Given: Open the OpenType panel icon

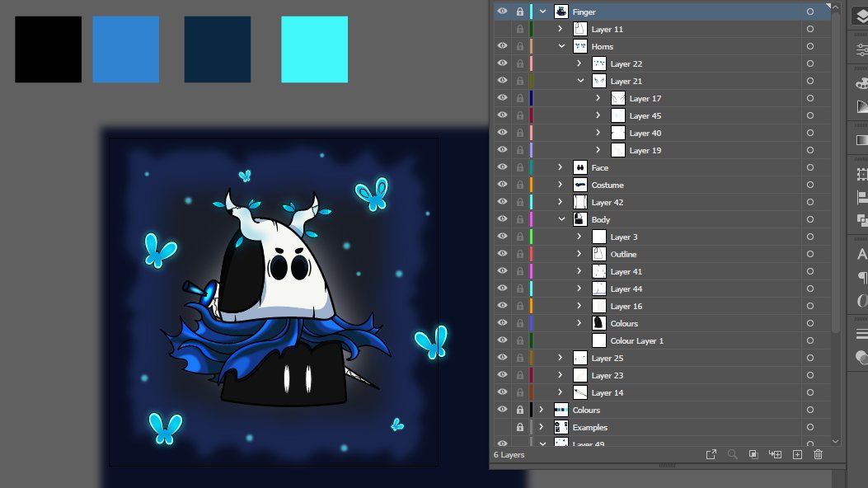Looking at the screenshot, I should (x=861, y=300).
